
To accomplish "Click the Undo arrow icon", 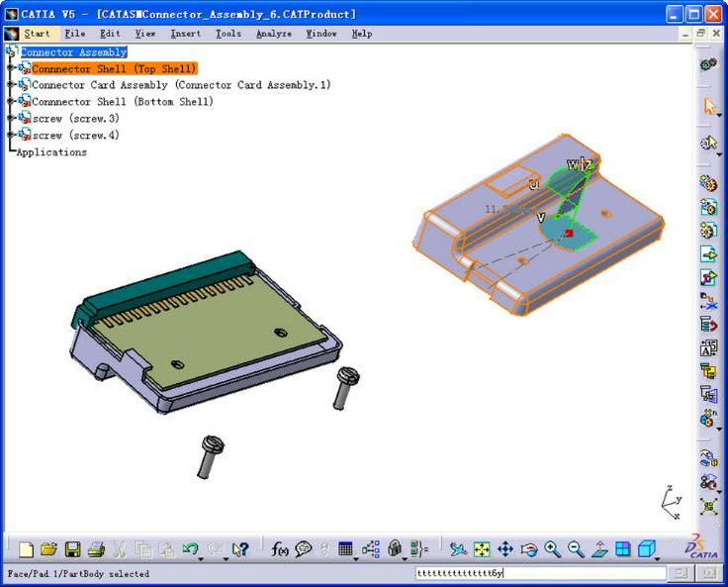I will click(x=190, y=548).
